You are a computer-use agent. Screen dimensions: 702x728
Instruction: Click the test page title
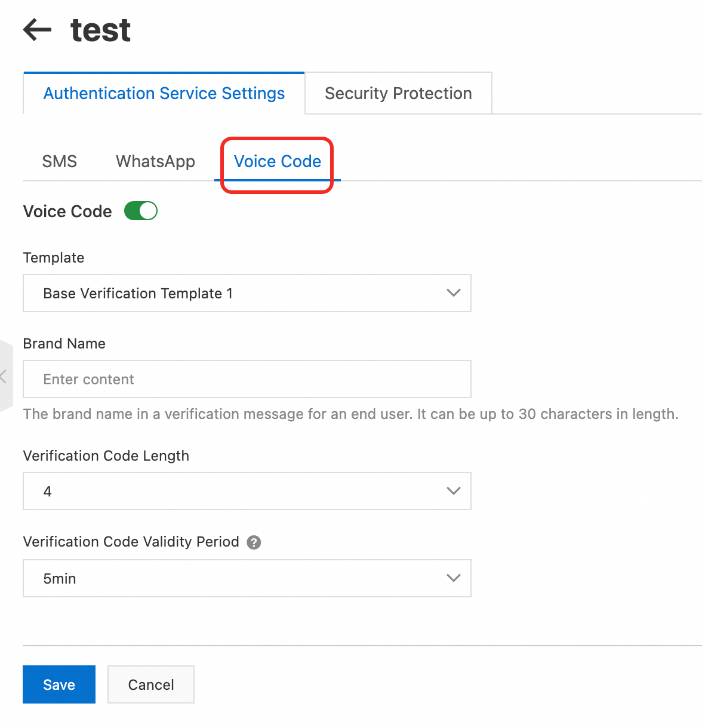pyautogui.click(x=100, y=30)
